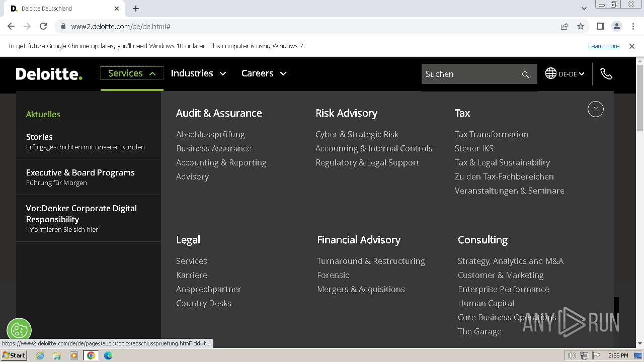Open the Chrome side panel icon
This screenshot has height=362, width=644.
(600, 26)
